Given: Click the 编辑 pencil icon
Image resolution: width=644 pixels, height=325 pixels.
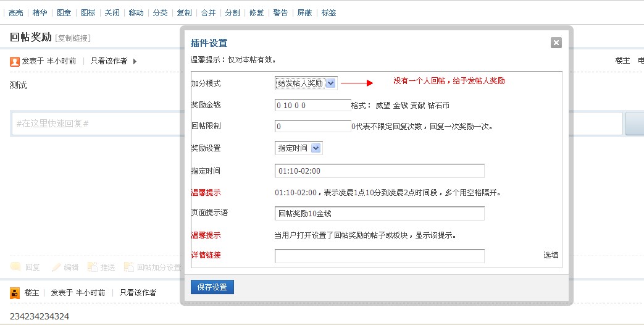Looking at the screenshot, I should 56,267.
